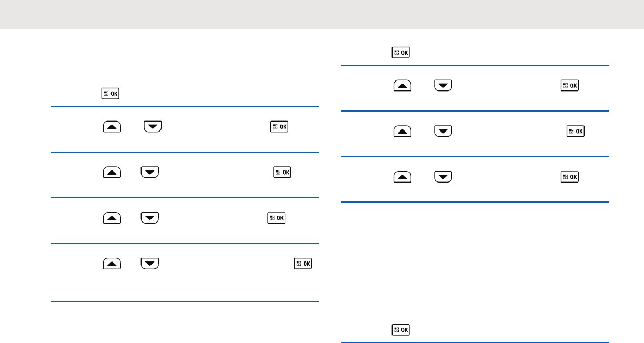Image resolution: width=644 pixels, height=343 pixels.
Task: Click the bottommost OK key icon in right column
Action: click(401, 330)
